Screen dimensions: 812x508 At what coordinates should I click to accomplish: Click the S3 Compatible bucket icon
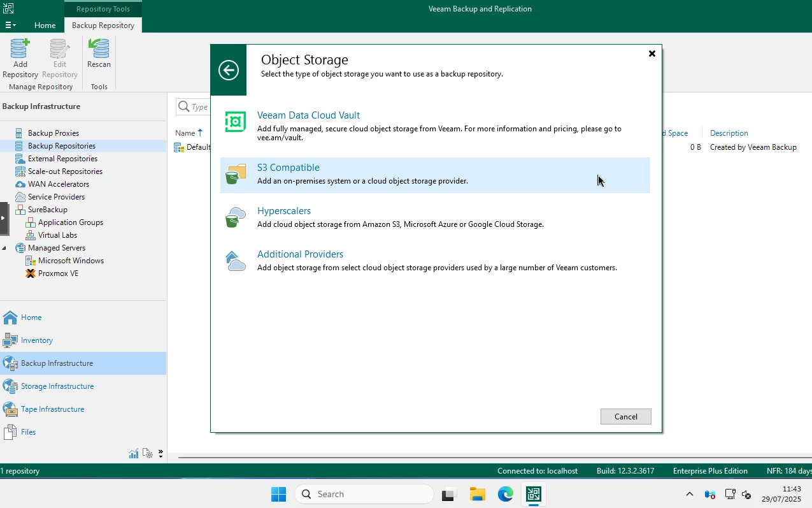pyautogui.click(x=236, y=174)
